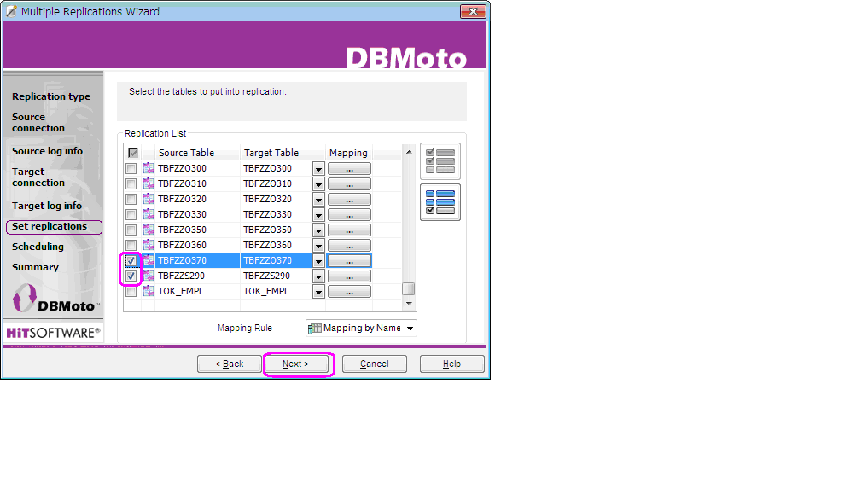The height and width of the screenshot is (477, 868).
Task: Click table icon for row TBFZZS290
Action: click(149, 276)
